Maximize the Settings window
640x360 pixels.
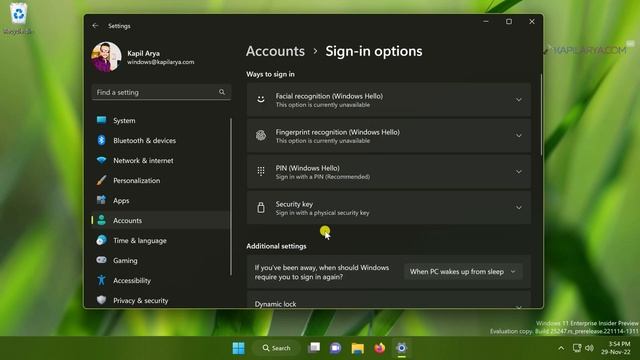coord(509,22)
